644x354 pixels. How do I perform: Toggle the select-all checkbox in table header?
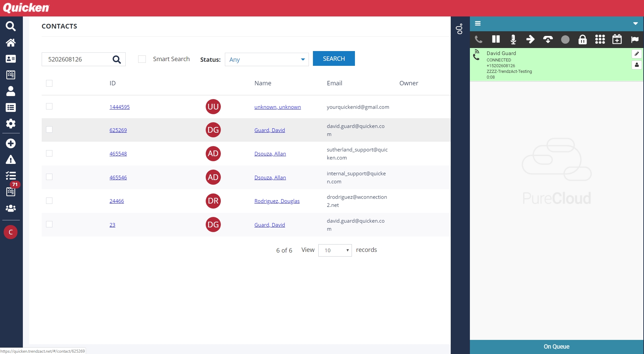pos(49,83)
